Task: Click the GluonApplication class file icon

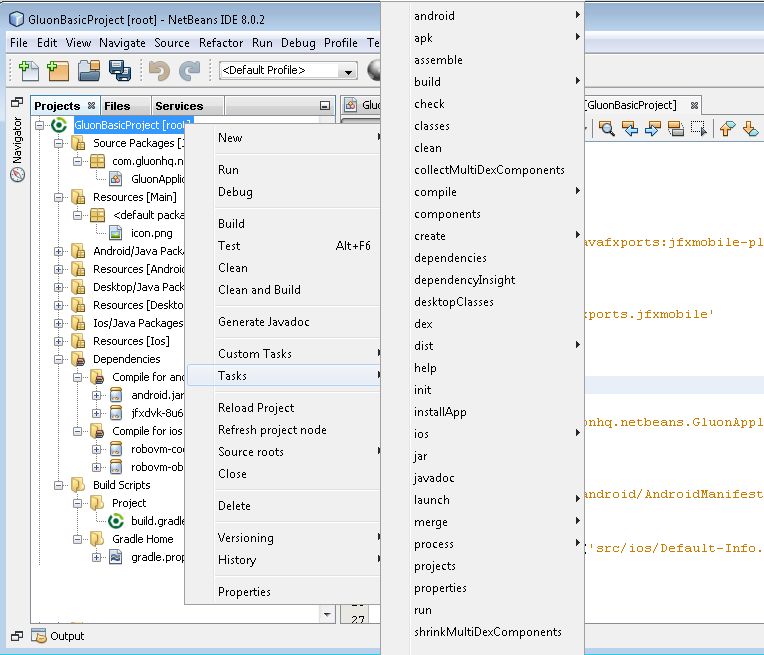Action: click(115, 179)
